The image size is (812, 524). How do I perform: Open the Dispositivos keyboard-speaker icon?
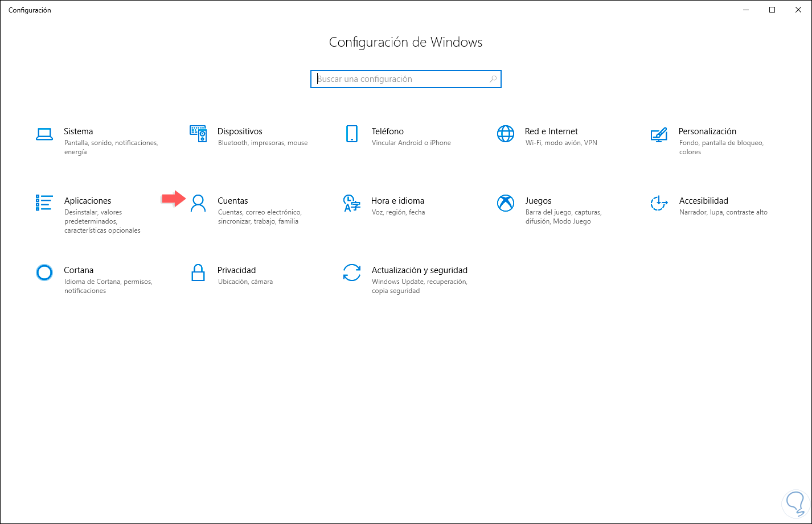(x=198, y=134)
